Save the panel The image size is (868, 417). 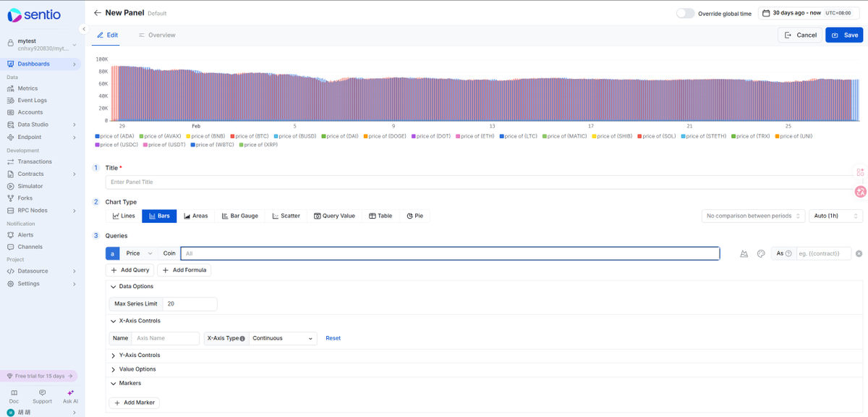point(844,35)
